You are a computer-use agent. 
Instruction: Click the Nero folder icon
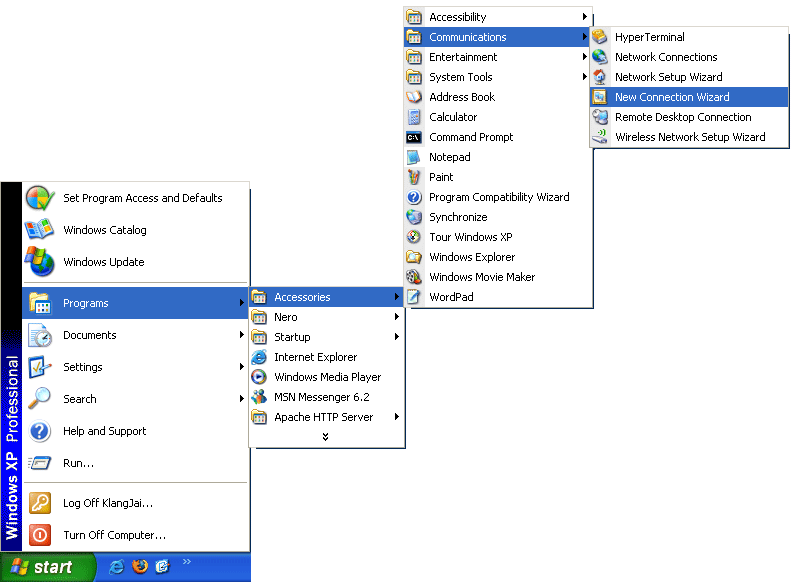[x=259, y=317]
